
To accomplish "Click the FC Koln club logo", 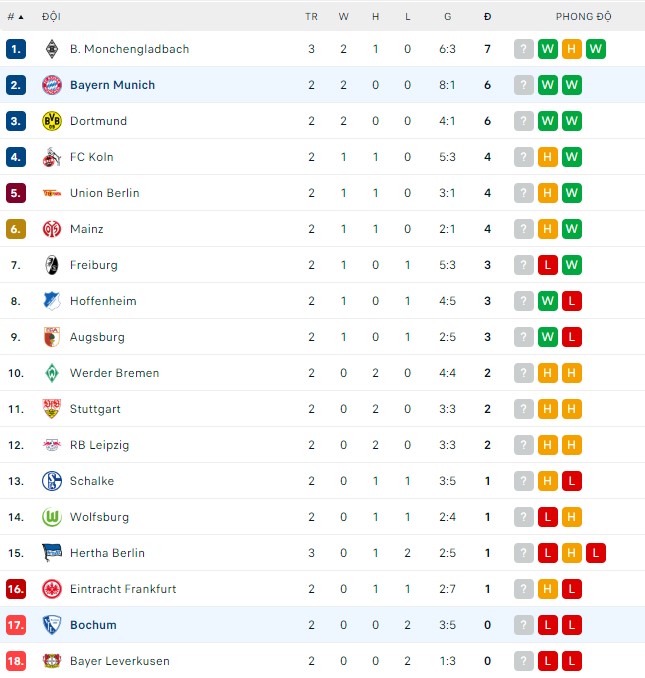I will point(52,157).
